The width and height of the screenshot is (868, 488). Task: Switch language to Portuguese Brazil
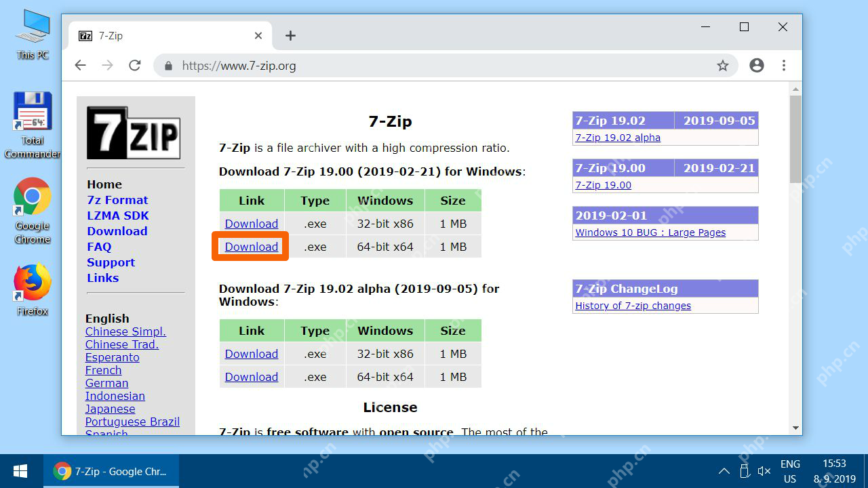pos(133,422)
